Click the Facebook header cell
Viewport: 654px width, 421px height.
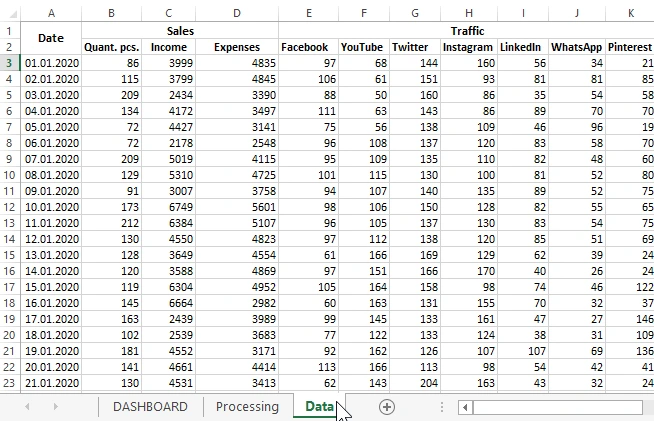[x=309, y=47]
